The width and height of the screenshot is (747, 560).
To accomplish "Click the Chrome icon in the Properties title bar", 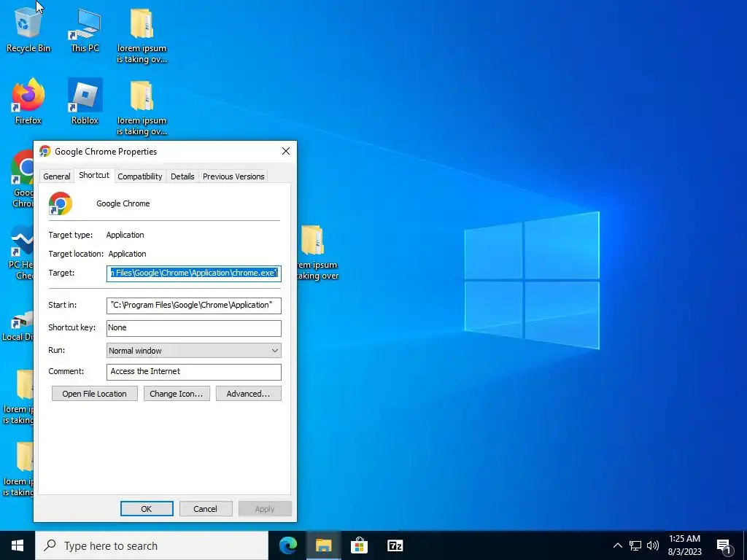I will point(45,152).
